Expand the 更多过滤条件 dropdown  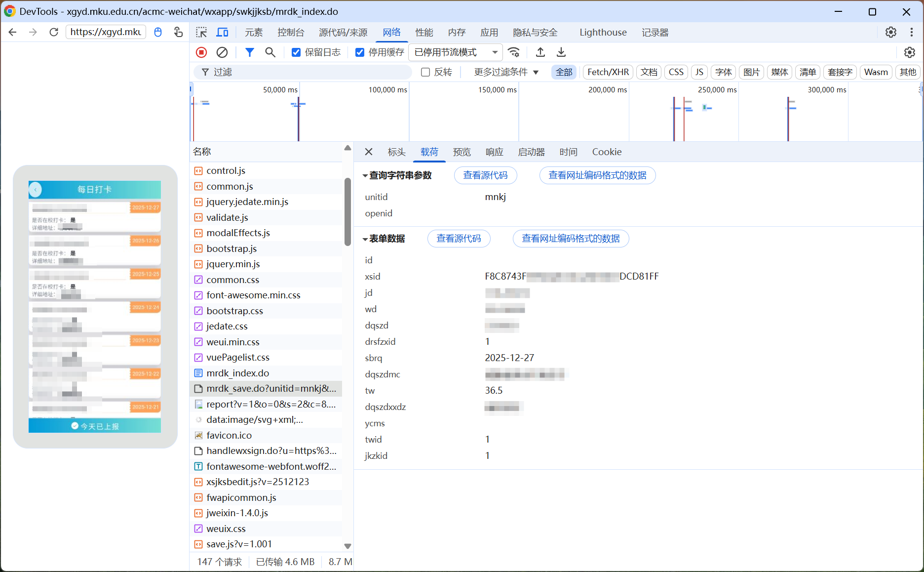tap(506, 72)
